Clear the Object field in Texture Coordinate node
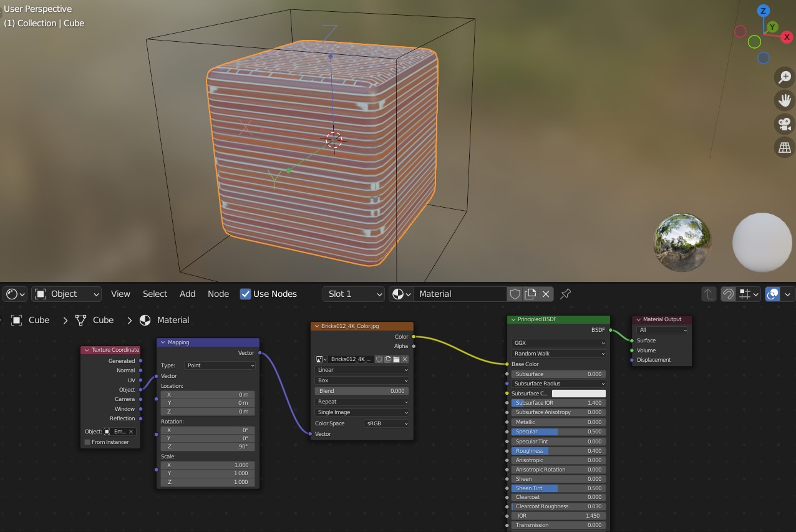 pos(131,432)
